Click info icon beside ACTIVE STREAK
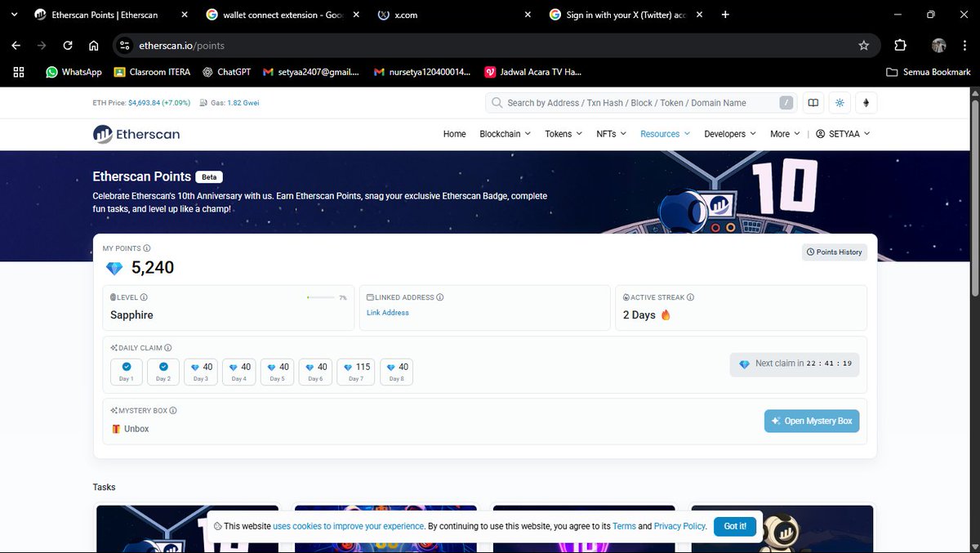 pyautogui.click(x=690, y=297)
